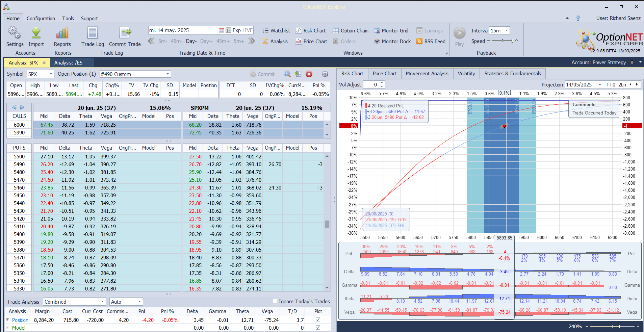Click the expiration jump icon beside Exp
This screenshot has height=332, width=644.
click(228, 30)
